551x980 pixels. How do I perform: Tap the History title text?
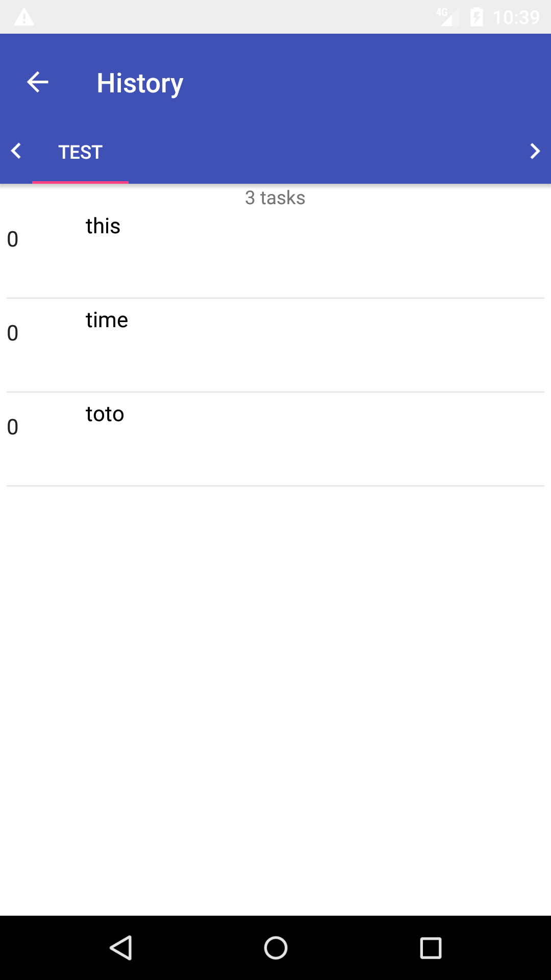pyautogui.click(x=140, y=83)
